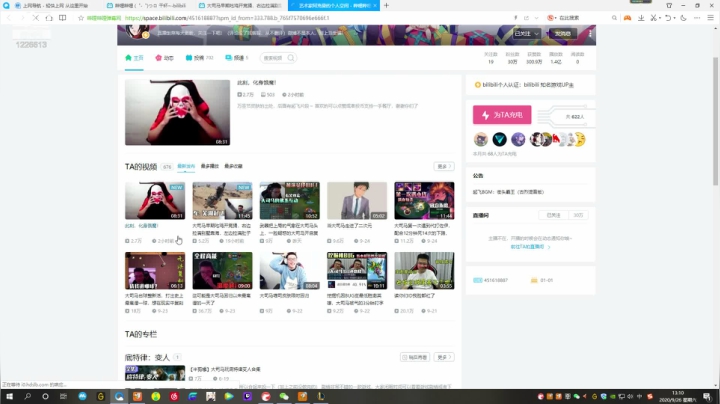The height and width of the screenshot is (404, 720).
Task: Open a new browser tab with plus
Action: coord(386,6)
